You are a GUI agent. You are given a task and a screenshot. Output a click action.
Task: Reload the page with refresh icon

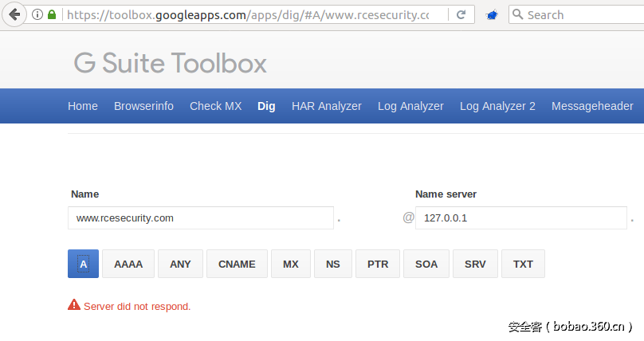click(461, 15)
